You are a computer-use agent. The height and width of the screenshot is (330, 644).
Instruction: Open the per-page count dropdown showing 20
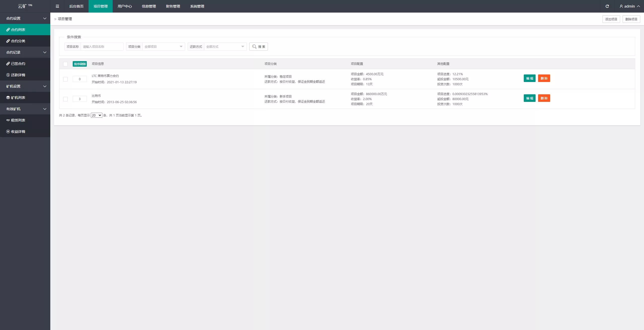click(96, 115)
